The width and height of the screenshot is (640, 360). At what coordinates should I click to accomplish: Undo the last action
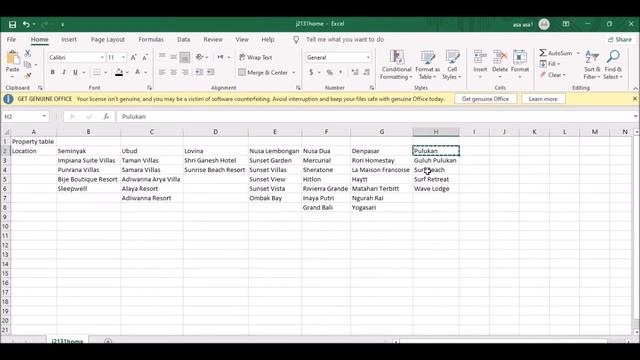tap(26, 24)
